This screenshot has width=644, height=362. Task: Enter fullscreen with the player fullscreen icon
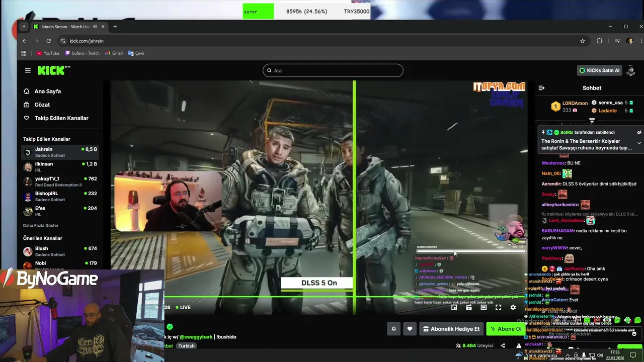point(498,307)
